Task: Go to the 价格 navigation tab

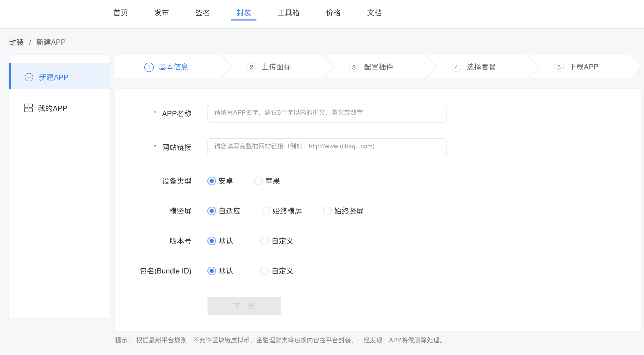Action: point(333,13)
